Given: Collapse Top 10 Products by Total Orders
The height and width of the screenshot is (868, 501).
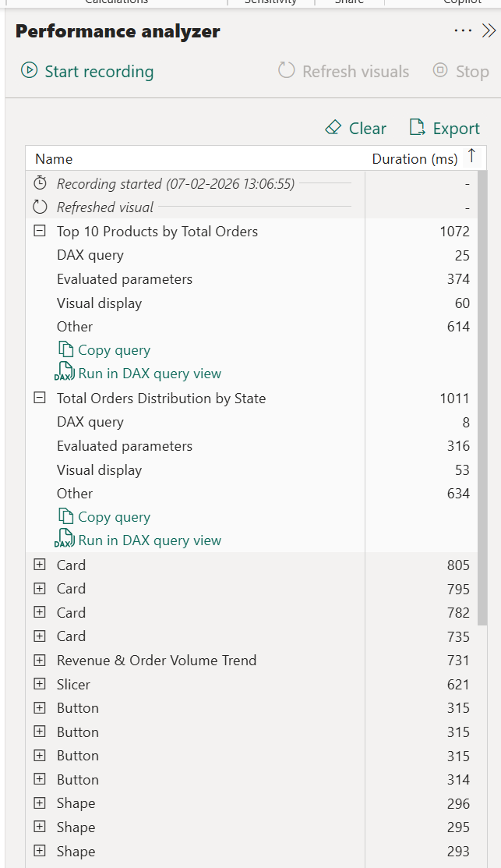Looking at the screenshot, I should tap(40, 231).
